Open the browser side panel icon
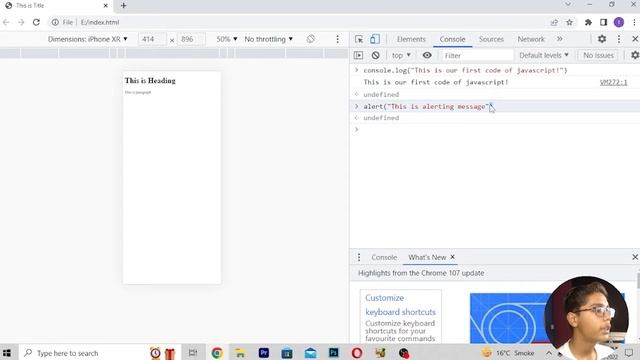640x360 pixels. click(x=603, y=22)
